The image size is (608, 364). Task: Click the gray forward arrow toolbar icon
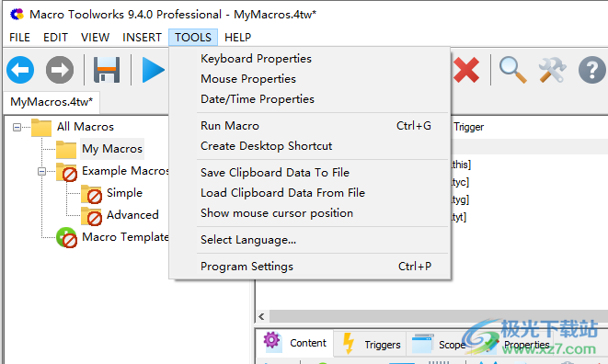point(60,70)
